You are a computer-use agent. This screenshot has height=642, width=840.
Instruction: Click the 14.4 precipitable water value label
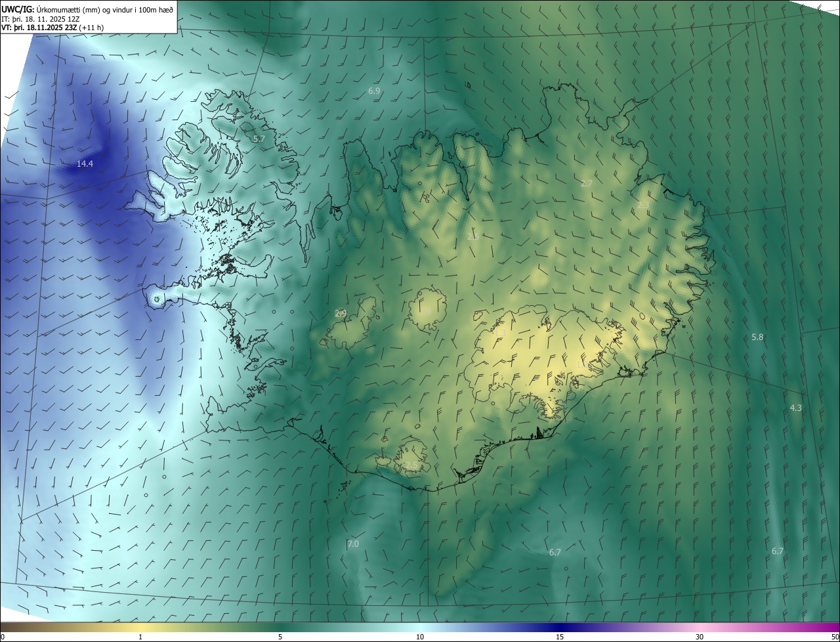tap(85, 164)
